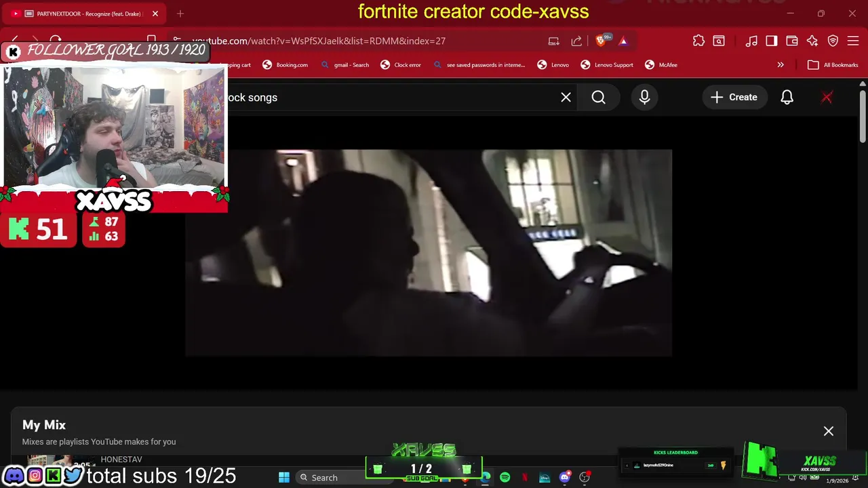The width and height of the screenshot is (868, 488).
Task: Open the gmail - Search bookmark
Action: pyautogui.click(x=344, y=65)
